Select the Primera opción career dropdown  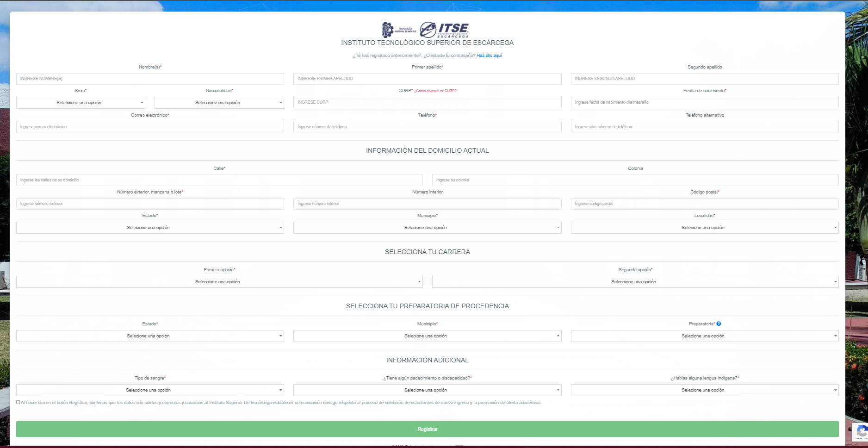pos(219,282)
